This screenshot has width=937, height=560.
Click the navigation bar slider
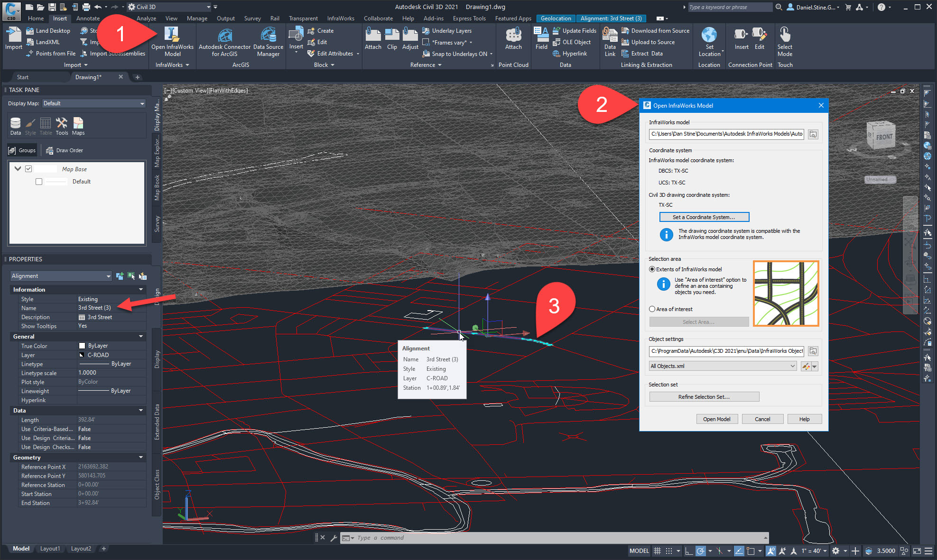pyautogui.click(x=910, y=255)
